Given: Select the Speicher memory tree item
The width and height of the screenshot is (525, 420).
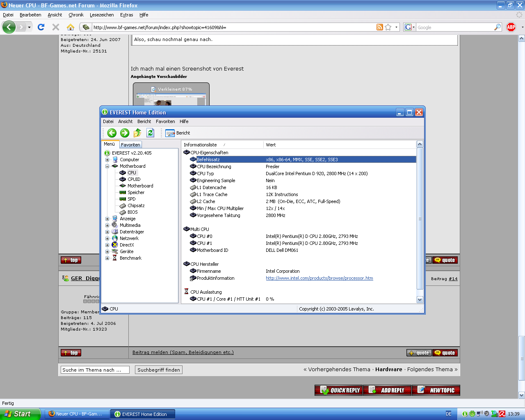Looking at the screenshot, I should 136,192.
